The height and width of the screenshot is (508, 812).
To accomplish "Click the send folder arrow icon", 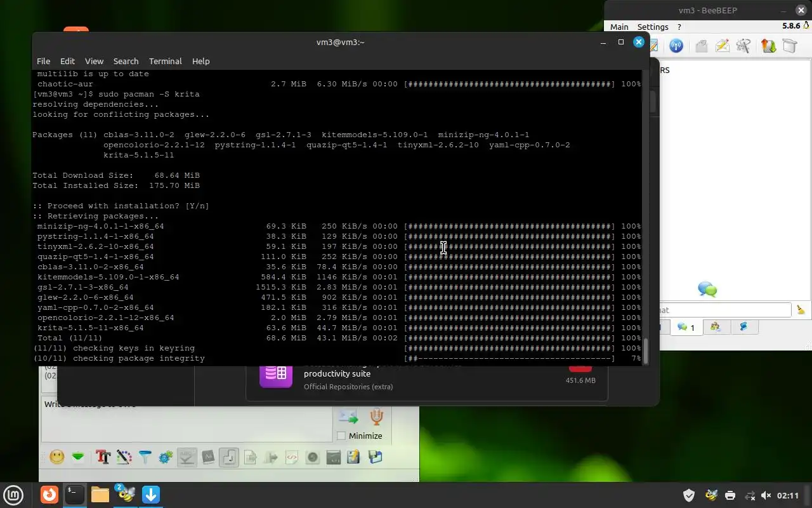I will tap(271, 457).
